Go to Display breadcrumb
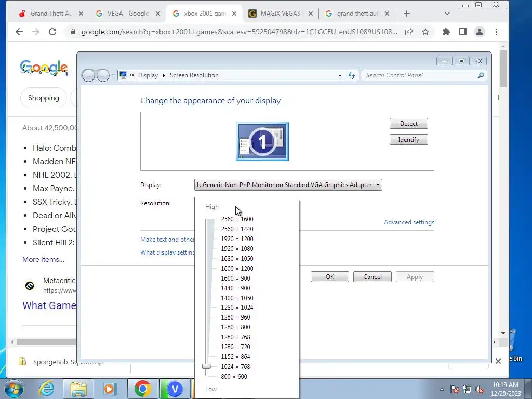Image resolution: width=532 pixels, height=399 pixels. [x=148, y=75]
